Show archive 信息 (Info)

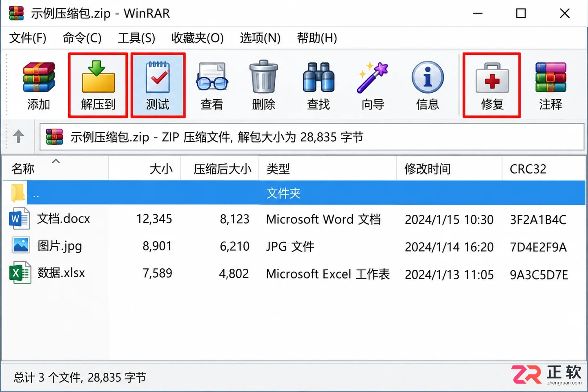pos(428,85)
